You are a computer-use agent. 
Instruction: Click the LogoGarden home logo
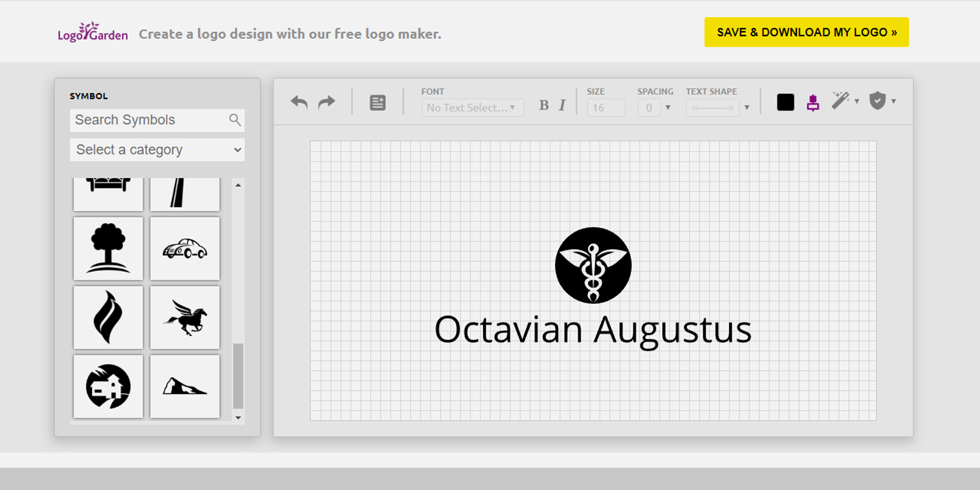[93, 32]
